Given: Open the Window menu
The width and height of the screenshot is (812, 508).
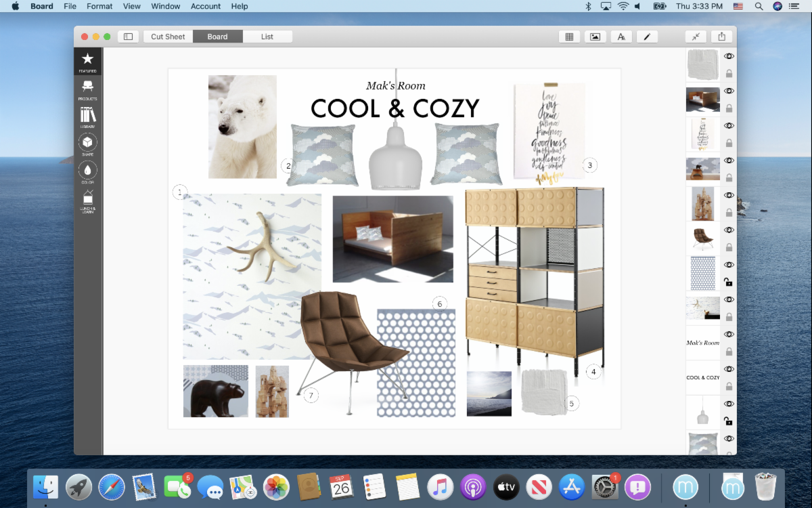Looking at the screenshot, I should coord(166,6).
